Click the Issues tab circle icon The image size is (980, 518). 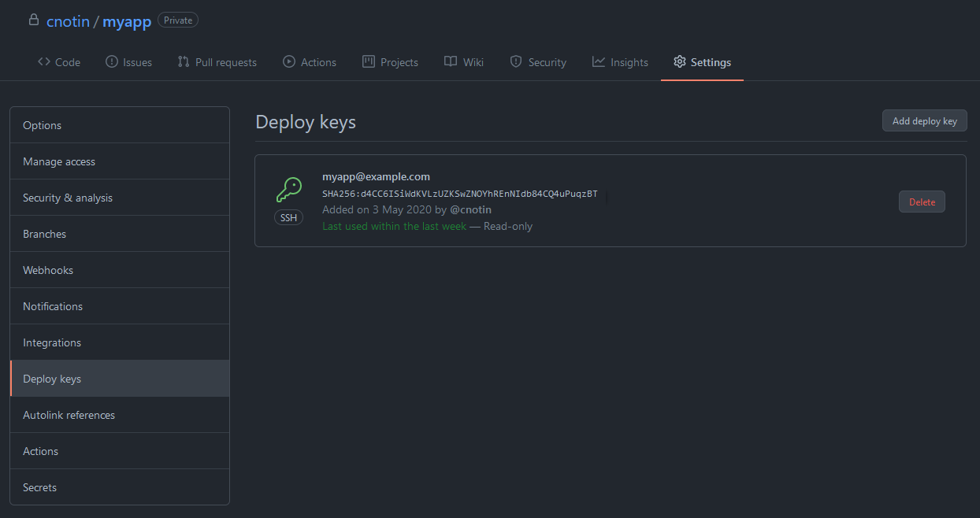(112, 61)
